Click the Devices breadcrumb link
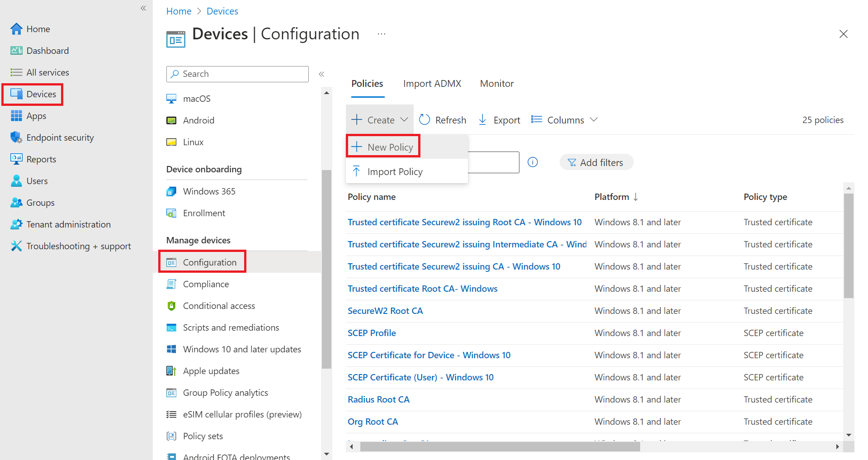Screen dimensions: 868x460 pos(222,11)
